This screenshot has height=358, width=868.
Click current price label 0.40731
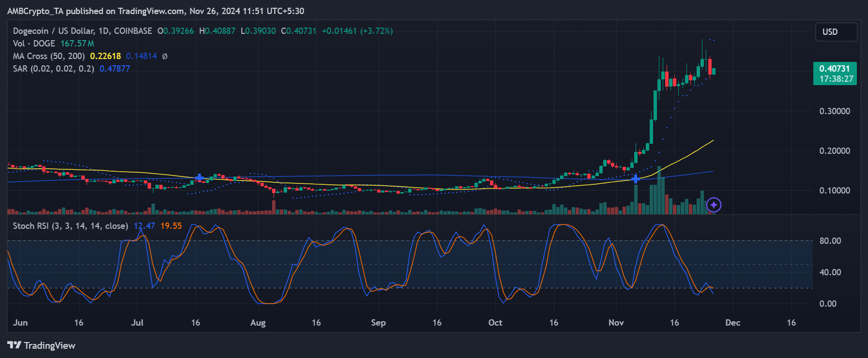point(835,69)
